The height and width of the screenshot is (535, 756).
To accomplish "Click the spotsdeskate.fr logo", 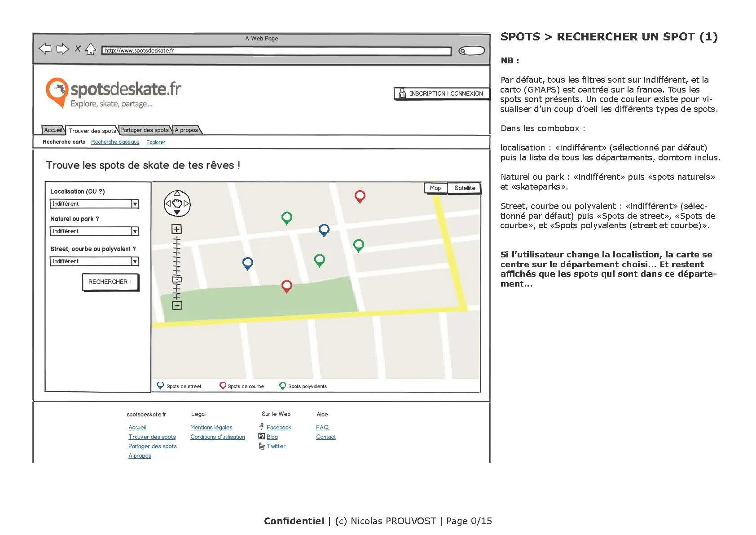I will click(113, 93).
